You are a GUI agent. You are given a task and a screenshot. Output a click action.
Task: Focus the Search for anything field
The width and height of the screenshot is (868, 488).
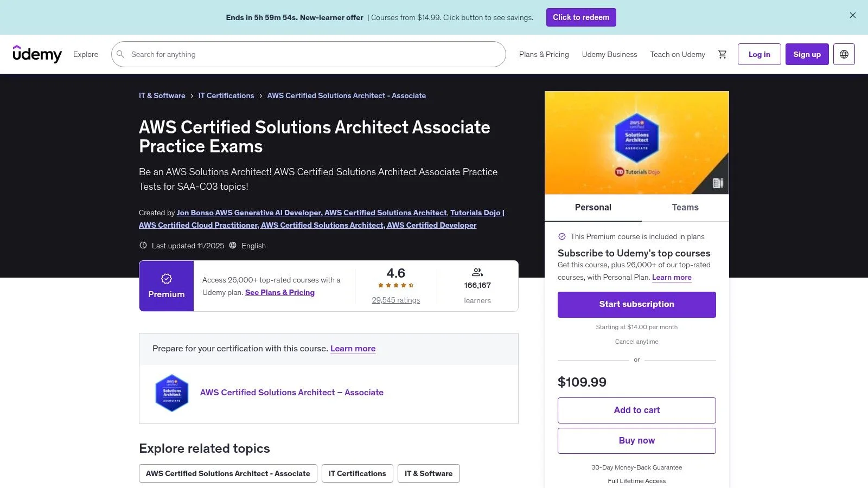click(309, 54)
